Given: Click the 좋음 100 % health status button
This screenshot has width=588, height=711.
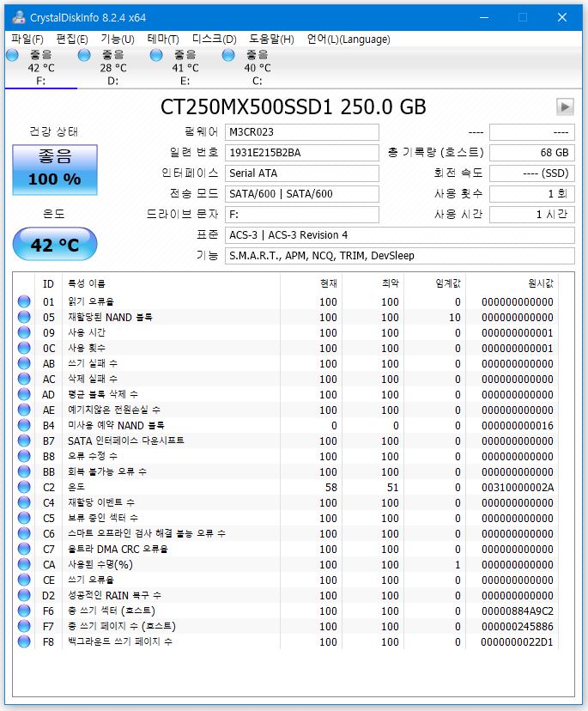Looking at the screenshot, I should point(55,170).
